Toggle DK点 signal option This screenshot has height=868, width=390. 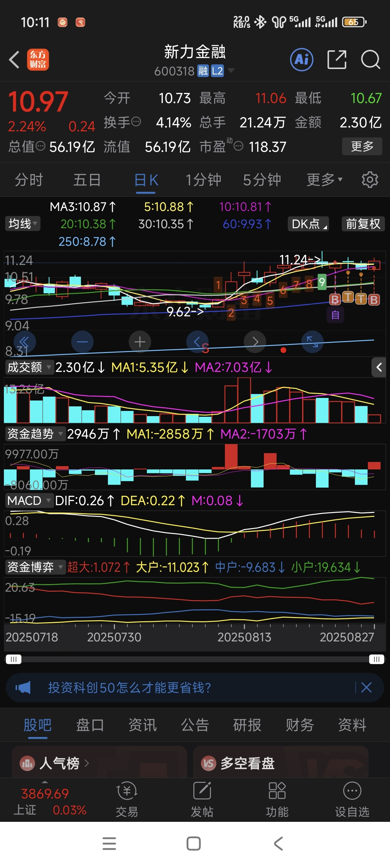pyautogui.click(x=308, y=224)
